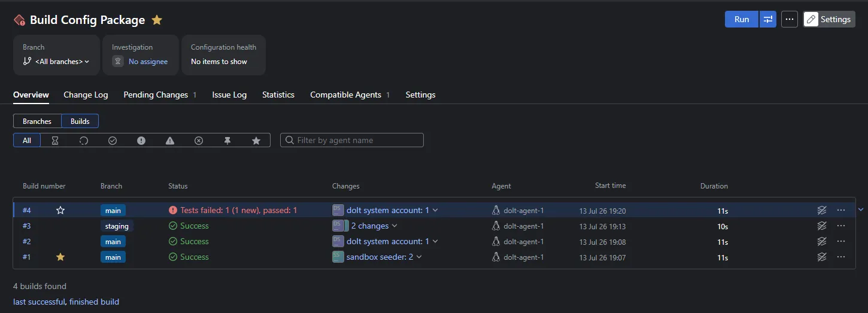Expand build #4 details chevron at row end
This screenshot has height=313, width=868.
[861, 209]
